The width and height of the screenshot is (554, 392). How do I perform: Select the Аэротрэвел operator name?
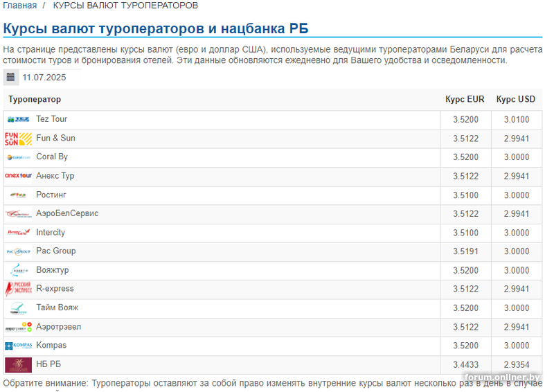pyautogui.click(x=59, y=327)
